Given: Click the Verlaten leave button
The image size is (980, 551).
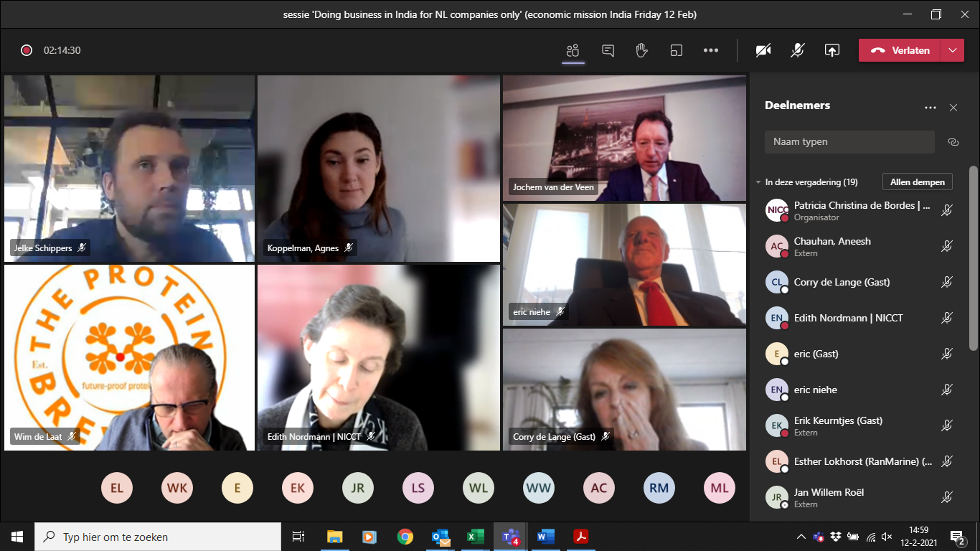Looking at the screenshot, I should (901, 50).
